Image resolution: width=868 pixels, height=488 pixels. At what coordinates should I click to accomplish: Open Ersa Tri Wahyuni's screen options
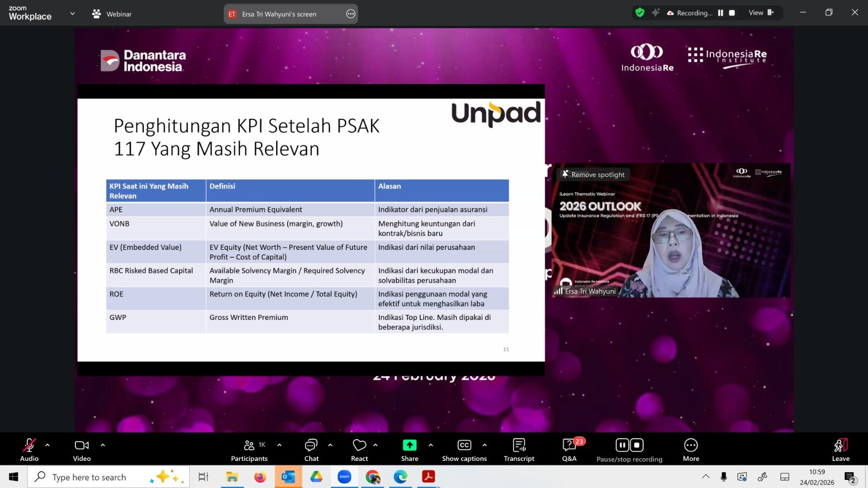tap(351, 14)
